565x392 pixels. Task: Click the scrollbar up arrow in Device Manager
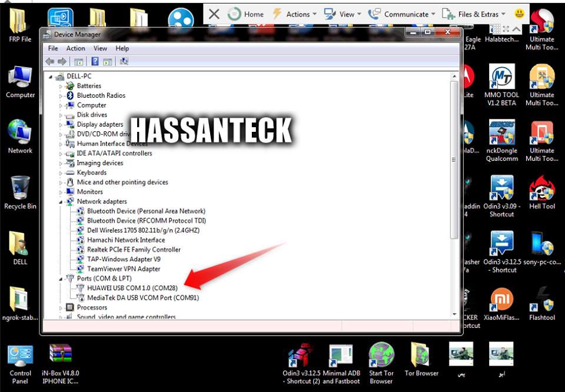[454, 77]
